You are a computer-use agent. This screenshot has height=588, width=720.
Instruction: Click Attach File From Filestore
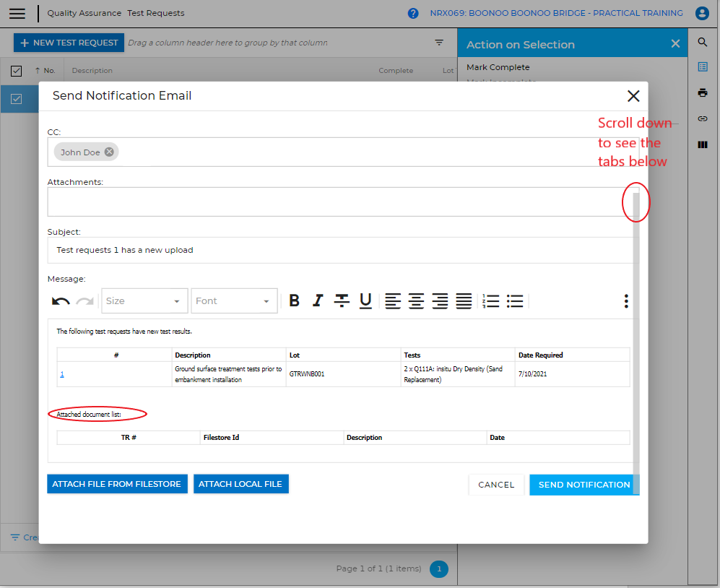click(117, 484)
